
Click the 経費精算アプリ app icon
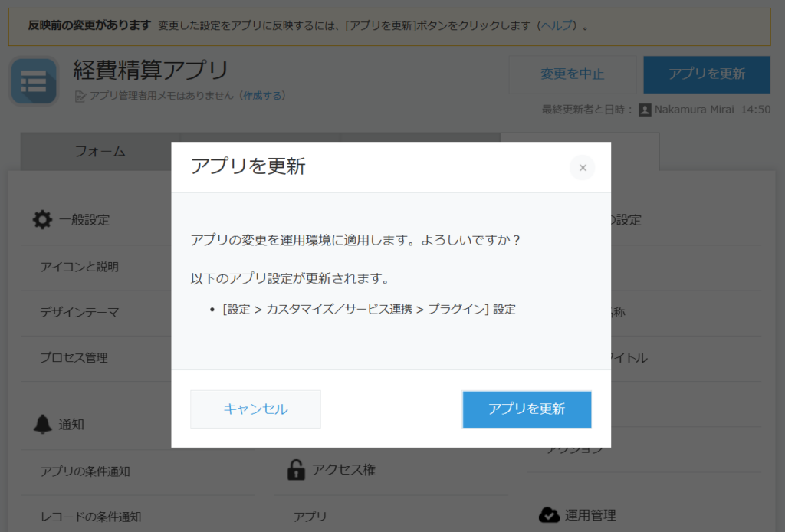pos(34,81)
